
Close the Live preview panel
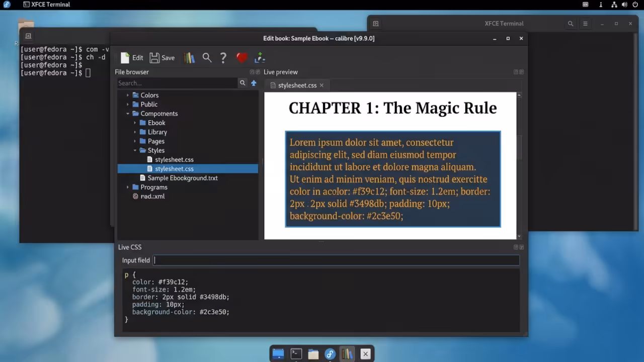[521, 72]
